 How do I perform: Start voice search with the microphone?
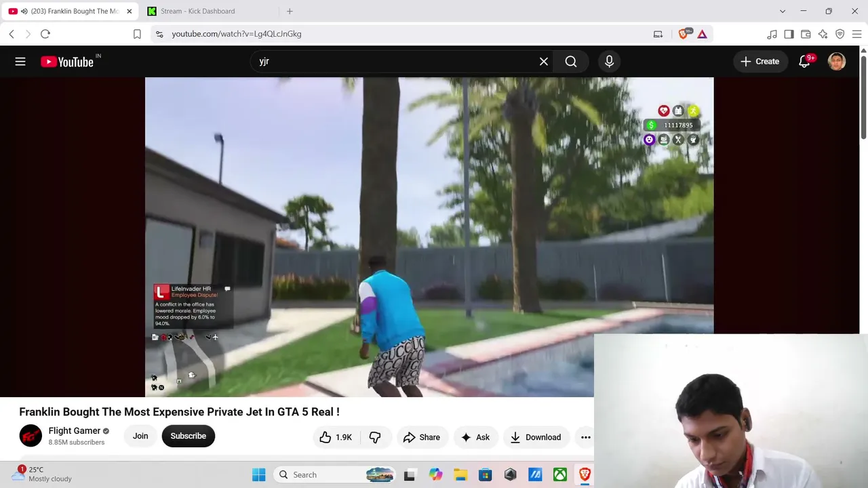[x=609, y=62]
